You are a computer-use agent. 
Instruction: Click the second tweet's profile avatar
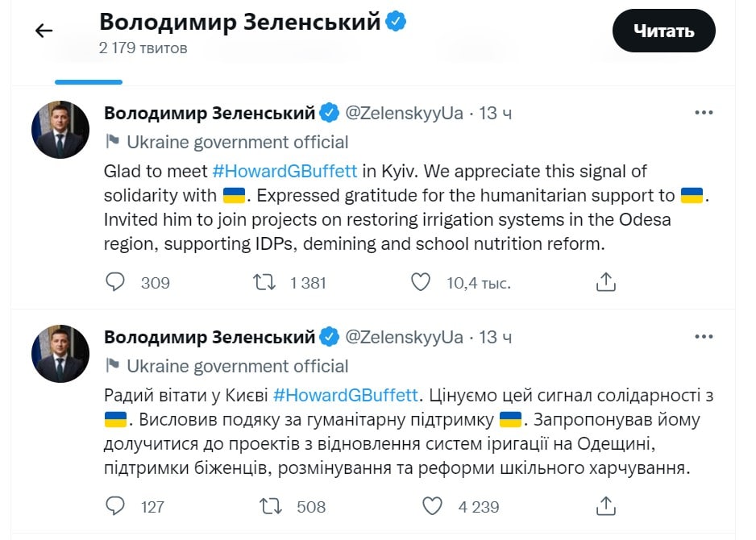click(60, 354)
